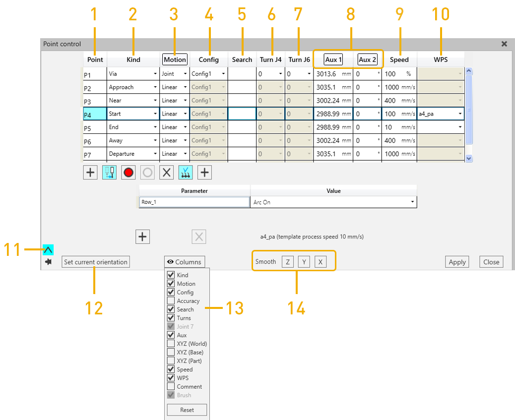Click the Row_1 parameter input field

(194, 202)
